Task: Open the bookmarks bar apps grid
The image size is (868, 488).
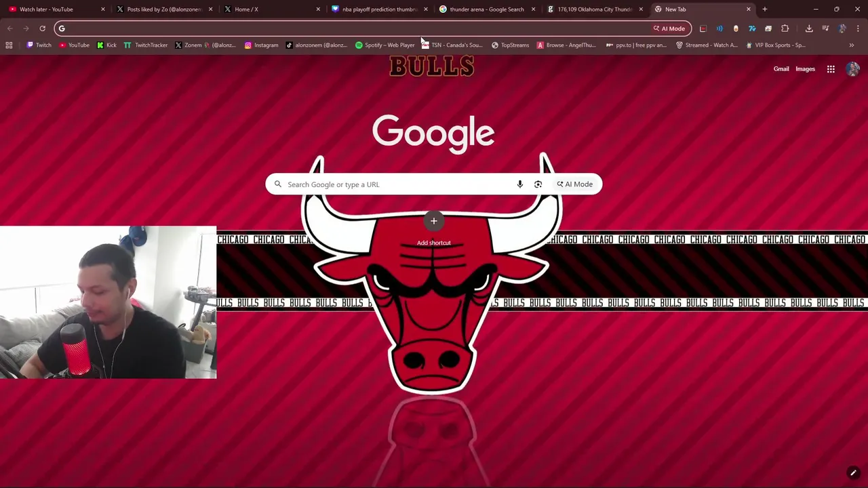Action: (9, 45)
